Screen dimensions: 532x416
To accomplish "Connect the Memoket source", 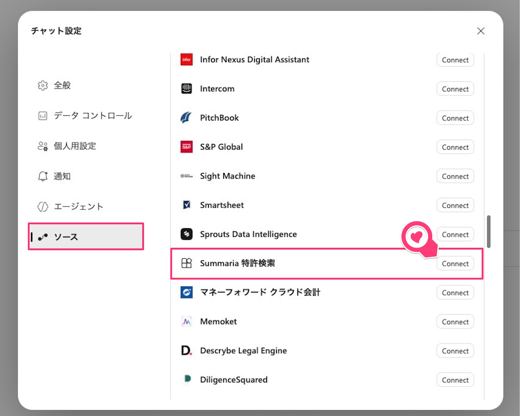I will click(x=455, y=321).
